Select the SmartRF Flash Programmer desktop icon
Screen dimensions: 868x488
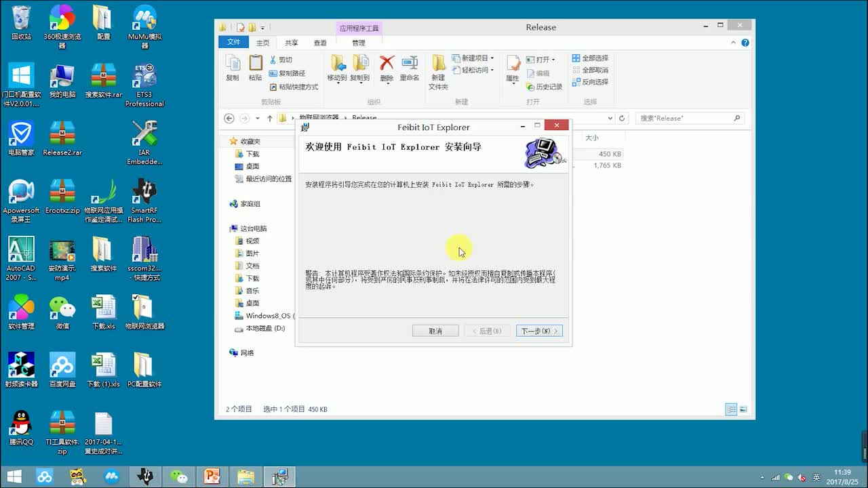coord(144,201)
